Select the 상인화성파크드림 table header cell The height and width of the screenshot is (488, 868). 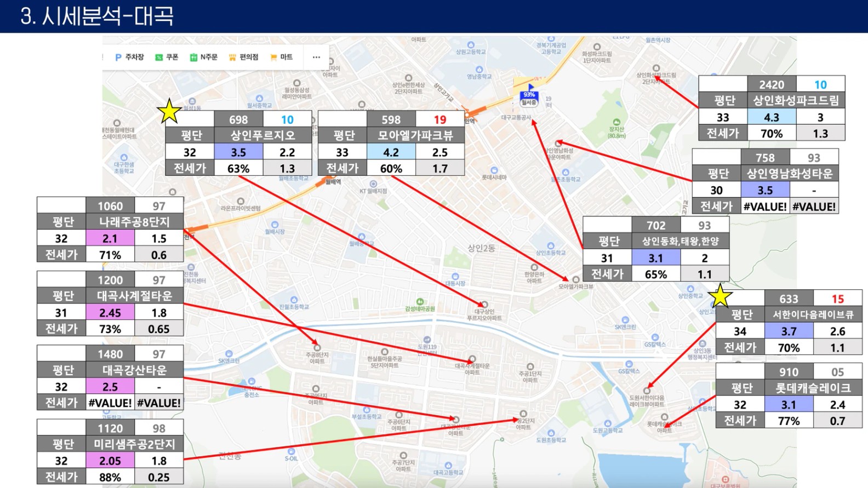(x=796, y=100)
